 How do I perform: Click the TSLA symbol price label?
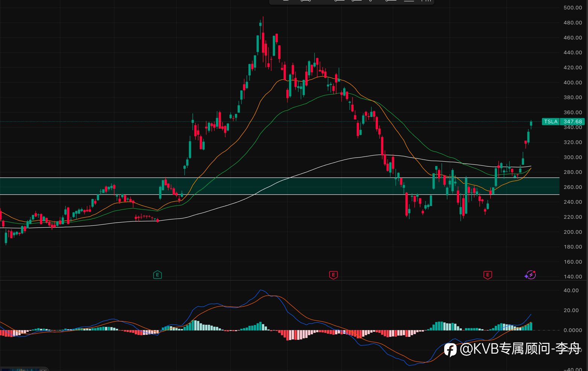point(551,122)
